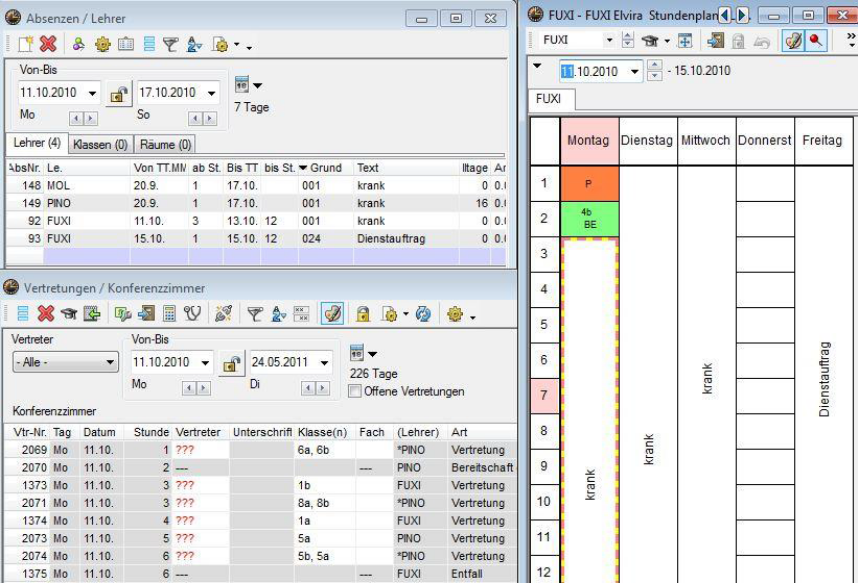The width and height of the screenshot is (858, 583).
Task: Click filter funnel icon in Vertretungen toolbar
Action: point(255,314)
